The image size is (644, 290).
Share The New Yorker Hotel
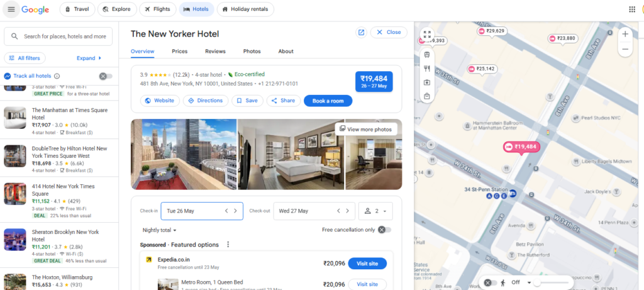(284, 101)
